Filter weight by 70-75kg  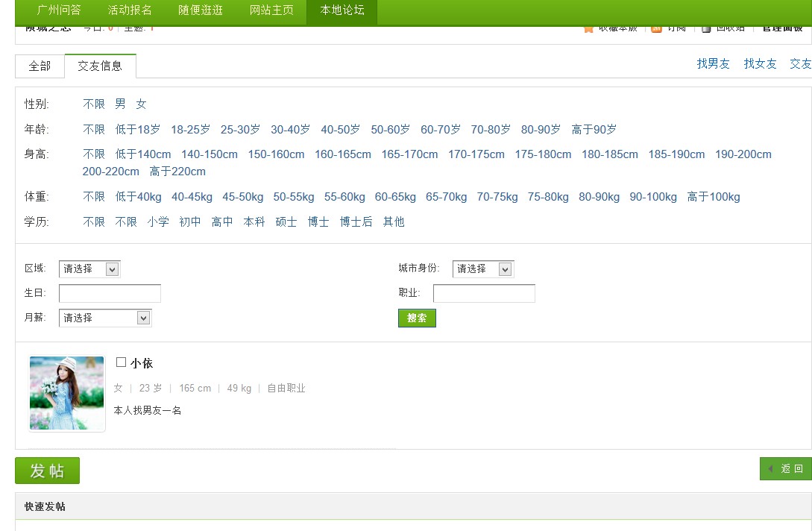[497, 197]
